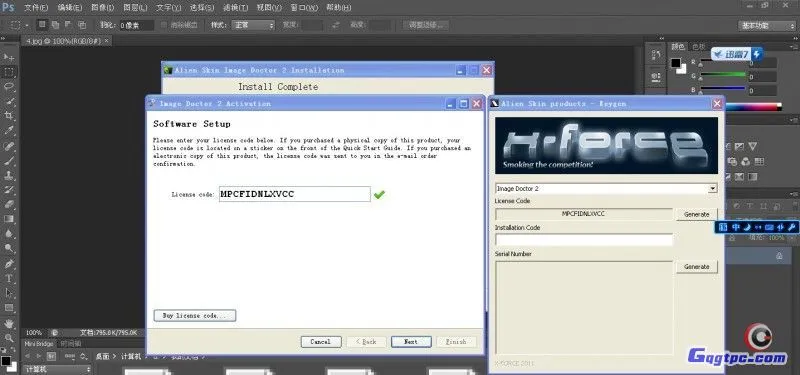Open the Properties panel icon below History
The image size is (800, 375).
click(x=656, y=78)
